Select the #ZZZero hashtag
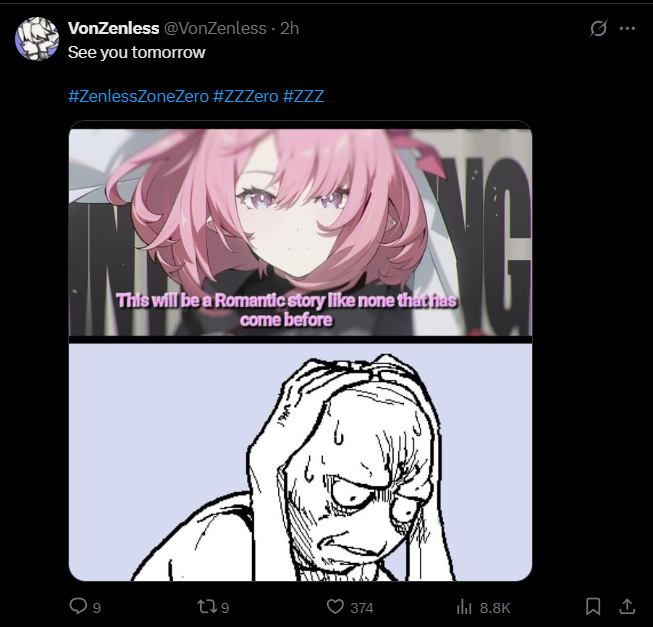653x627 pixels. click(245, 96)
